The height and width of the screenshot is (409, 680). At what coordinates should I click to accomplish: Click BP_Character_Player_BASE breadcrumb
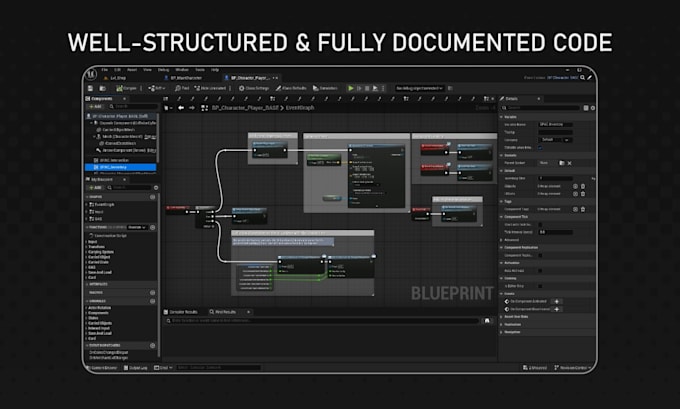pos(245,108)
